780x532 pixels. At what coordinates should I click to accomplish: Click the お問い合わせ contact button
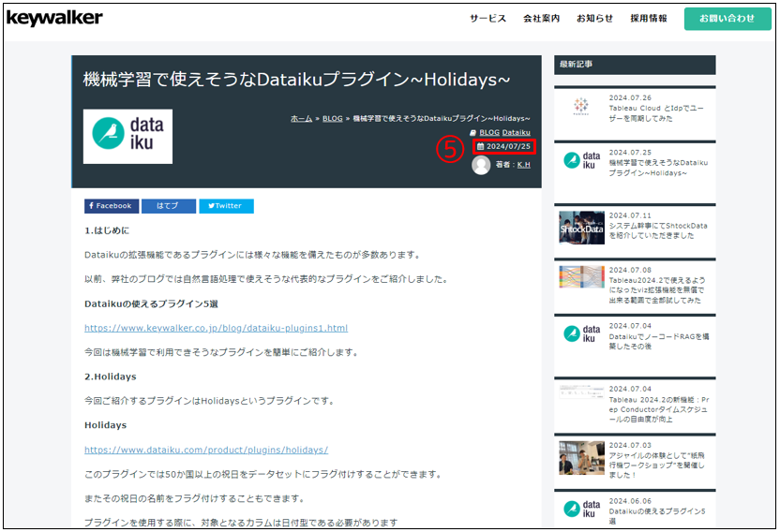pyautogui.click(x=727, y=19)
